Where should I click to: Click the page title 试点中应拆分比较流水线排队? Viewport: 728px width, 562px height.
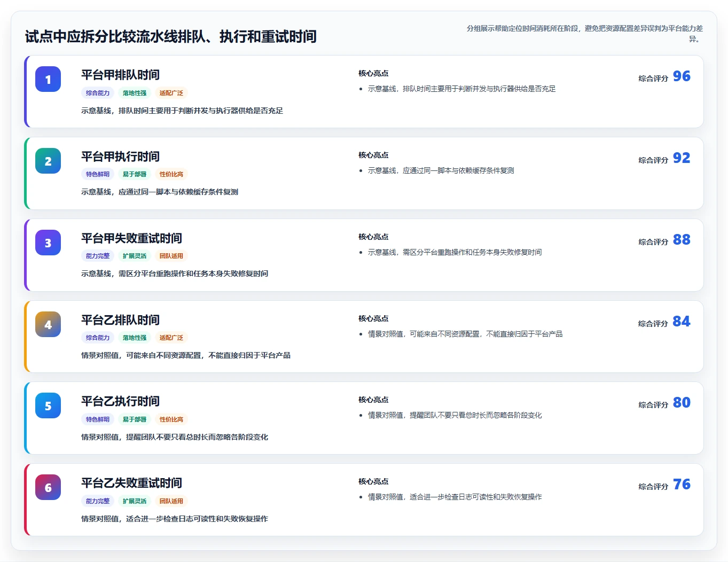point(171,36)
